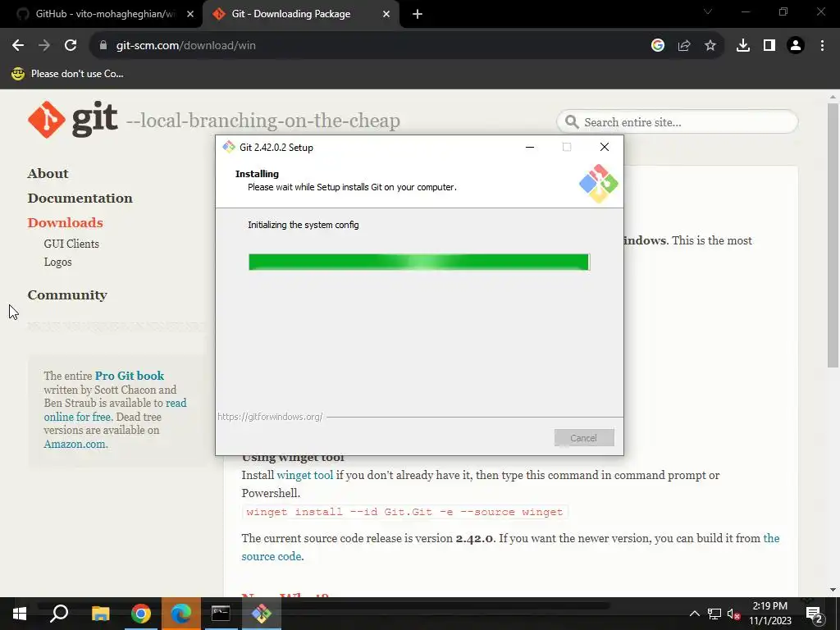Click the page vertical scrollbar thumb
The width and height of the screenshot is (840, 630).
tap(833, 235)
